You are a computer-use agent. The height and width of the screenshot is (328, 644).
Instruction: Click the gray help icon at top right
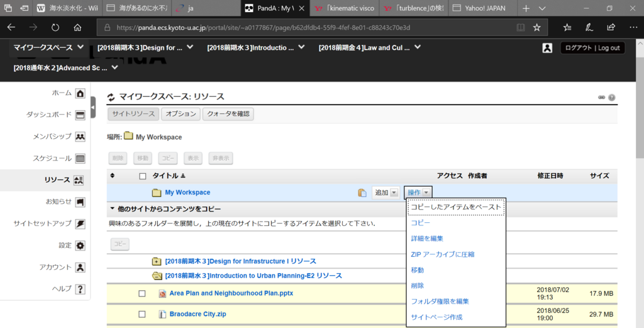pyautogui.click(x=611, y=98)
